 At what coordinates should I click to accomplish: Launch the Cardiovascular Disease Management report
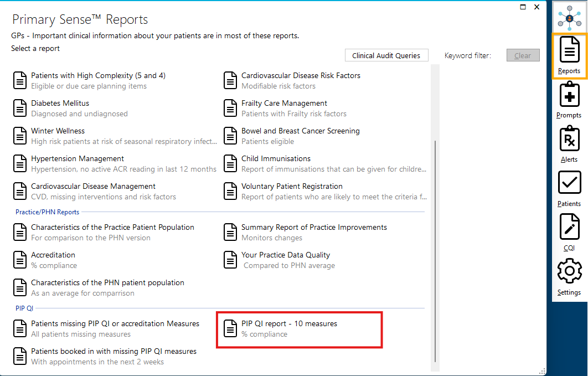pyautogui.click(x=93, y=187)
